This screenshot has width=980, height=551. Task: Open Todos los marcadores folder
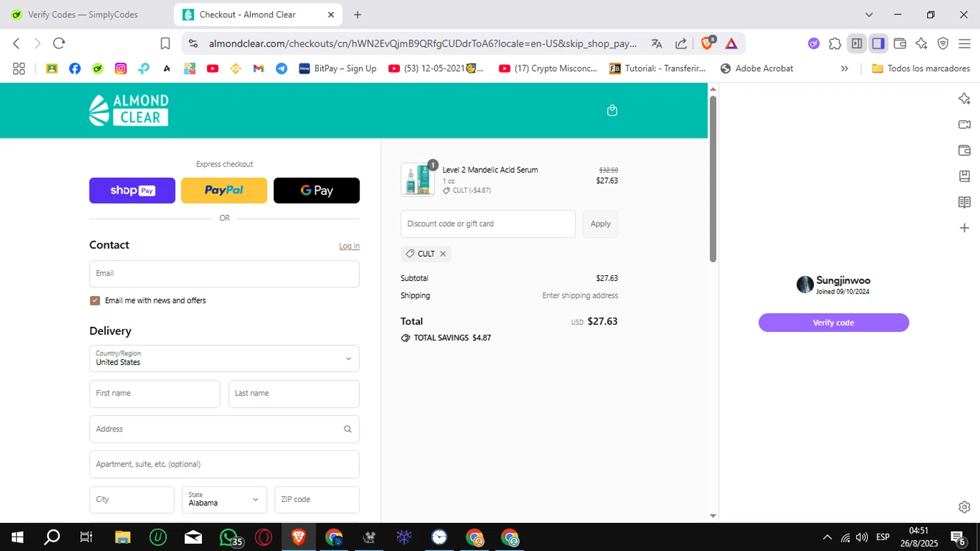(x=921, y=69)
